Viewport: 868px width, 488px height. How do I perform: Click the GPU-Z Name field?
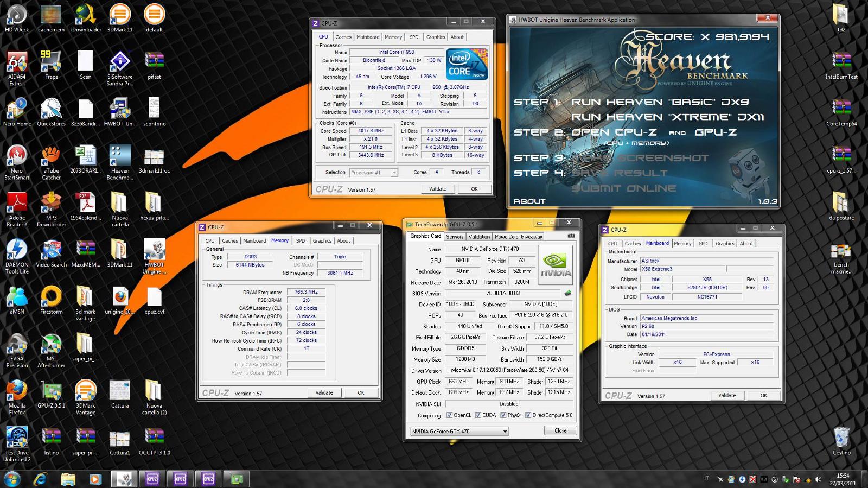490,249
